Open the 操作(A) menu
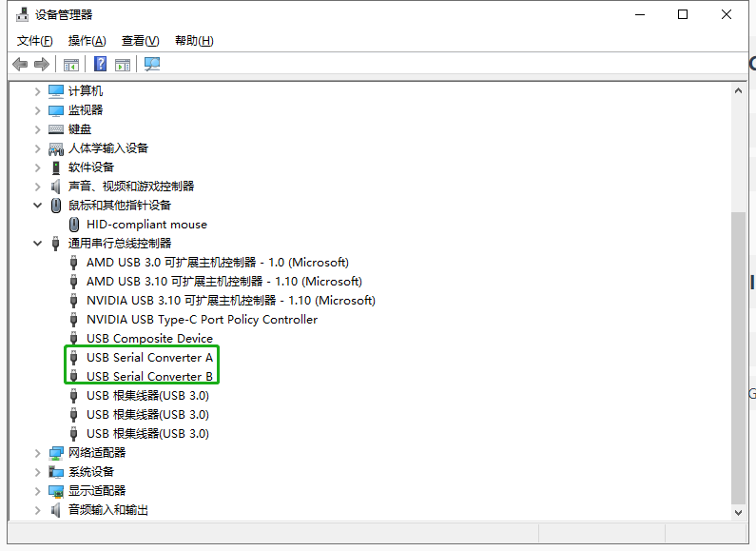 [x=87, y=41]
